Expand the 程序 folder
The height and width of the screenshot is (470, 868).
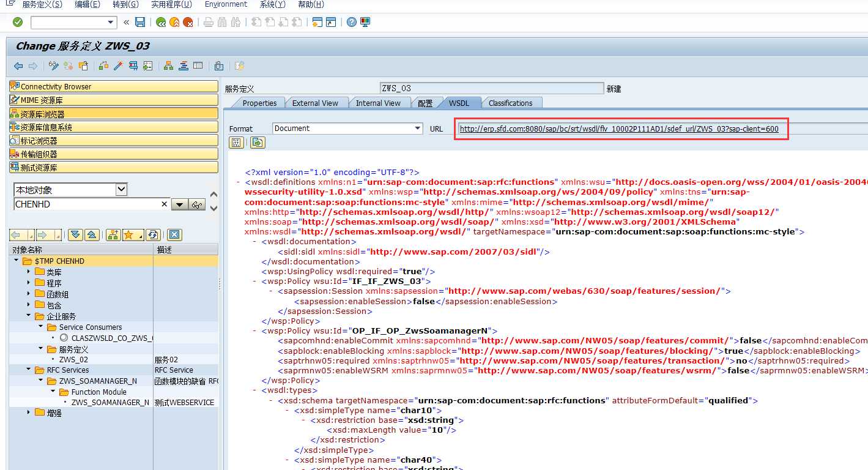[28, 283]
